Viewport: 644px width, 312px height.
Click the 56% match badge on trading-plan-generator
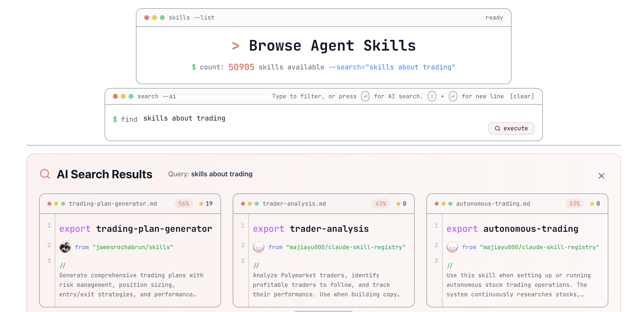coord(184,203)
